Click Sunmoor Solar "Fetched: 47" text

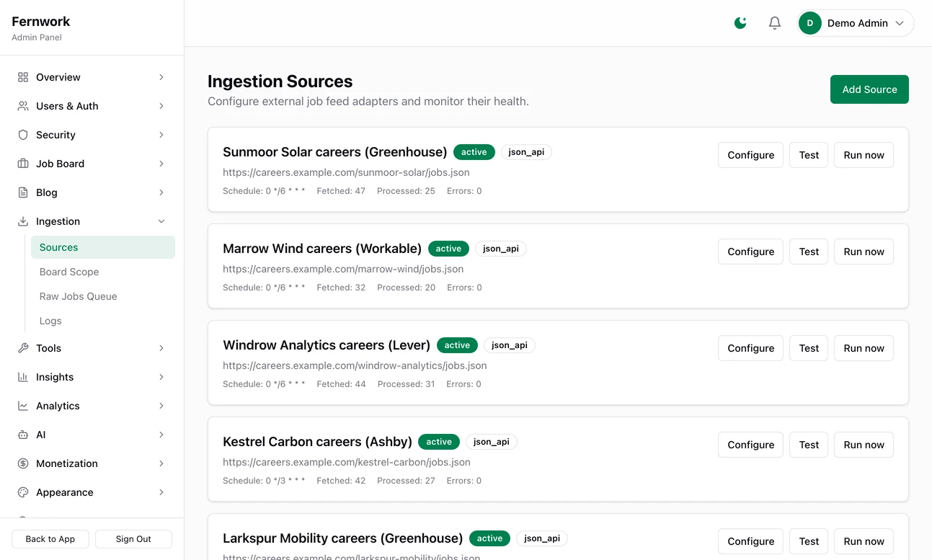pyautogui.click(x=341, y=191)
